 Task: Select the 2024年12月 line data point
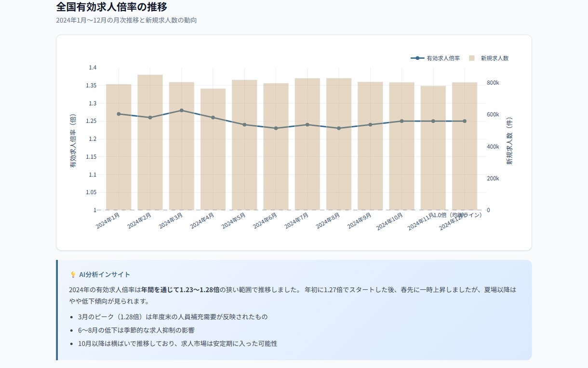coord(465,121)
